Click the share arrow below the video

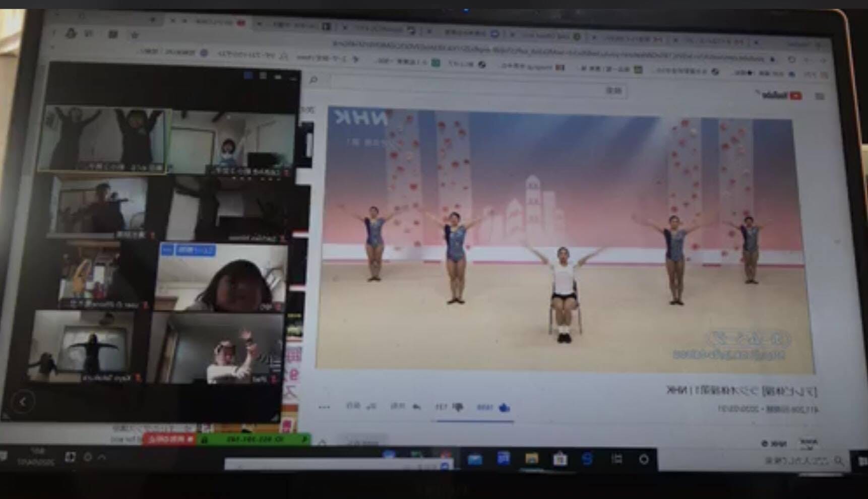click(417, 407)
